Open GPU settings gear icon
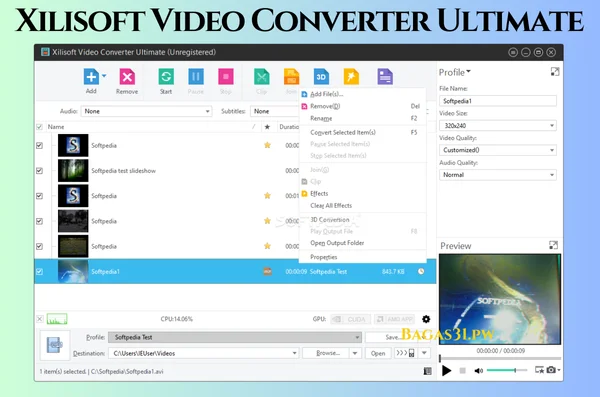 coord(426,319)
